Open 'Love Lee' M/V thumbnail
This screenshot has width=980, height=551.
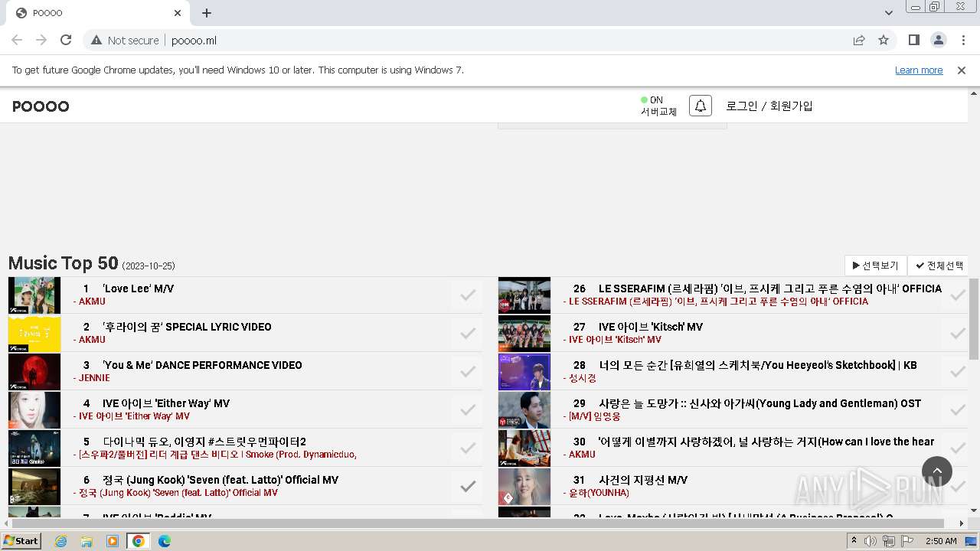click(x=34, y=295)
